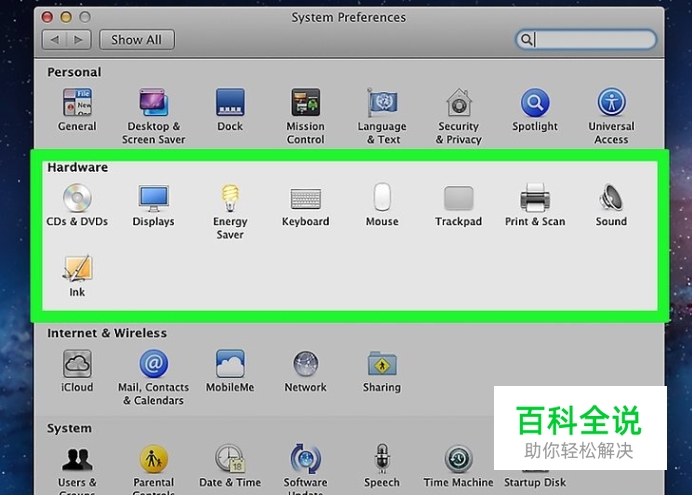692x495 pixels.
Task: Close the System Preferences window
Action: [x=47, y=17]
